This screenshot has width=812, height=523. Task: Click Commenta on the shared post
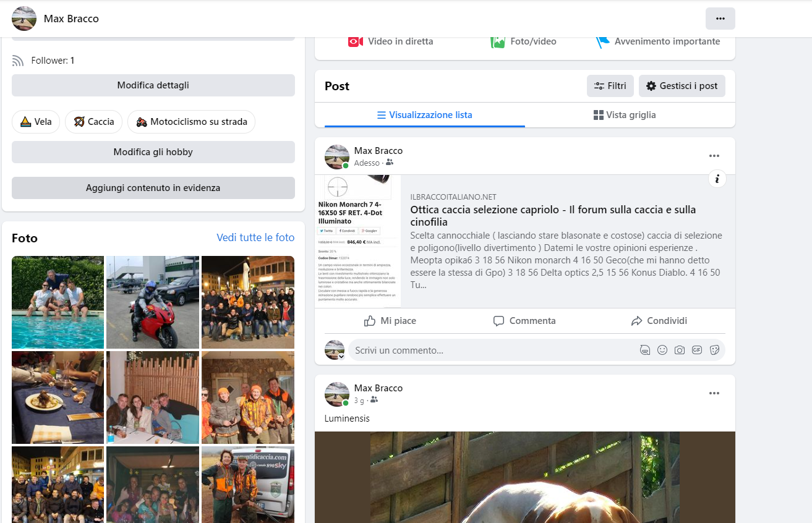[524, 321]
